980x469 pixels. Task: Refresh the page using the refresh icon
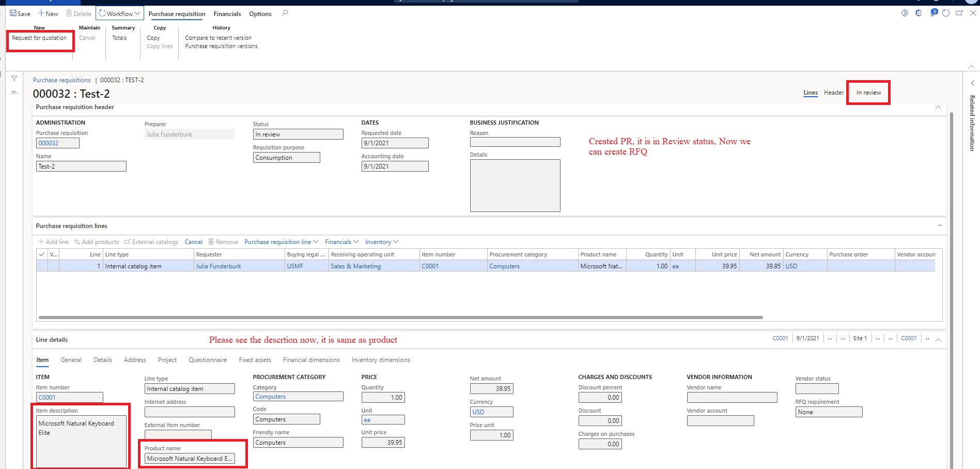(945, 13)
